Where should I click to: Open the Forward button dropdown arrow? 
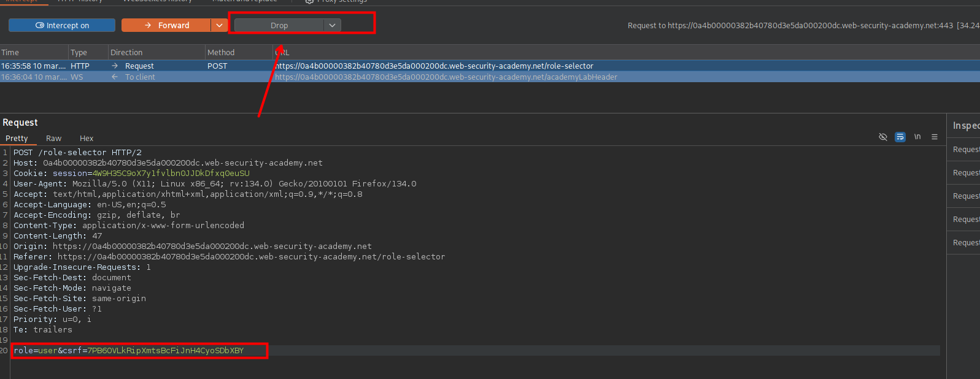click(219, 25)
